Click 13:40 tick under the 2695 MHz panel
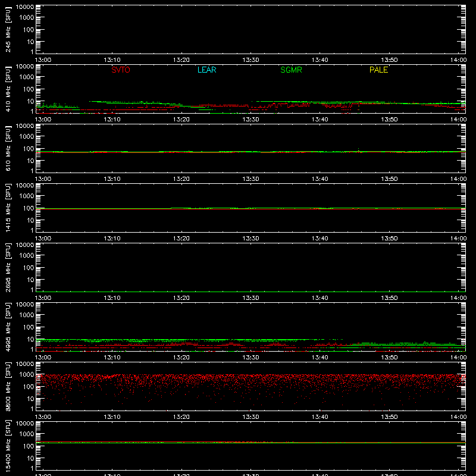 pyautogui.click(x=320, y=298)
